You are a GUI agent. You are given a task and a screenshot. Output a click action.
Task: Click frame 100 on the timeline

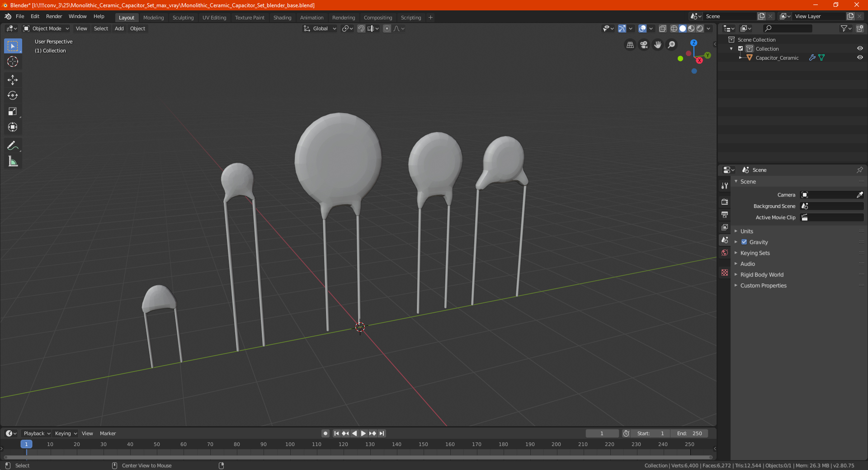tap(290, 444)
